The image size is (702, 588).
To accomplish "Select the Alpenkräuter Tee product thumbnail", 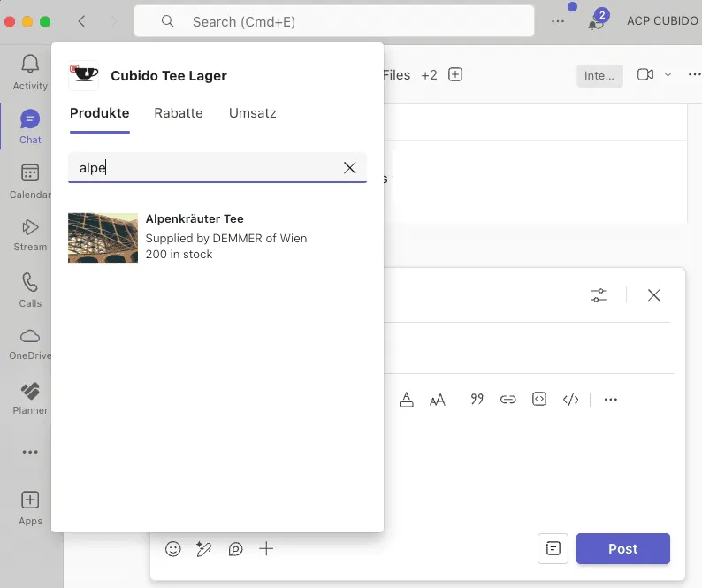I will (103, 238).
